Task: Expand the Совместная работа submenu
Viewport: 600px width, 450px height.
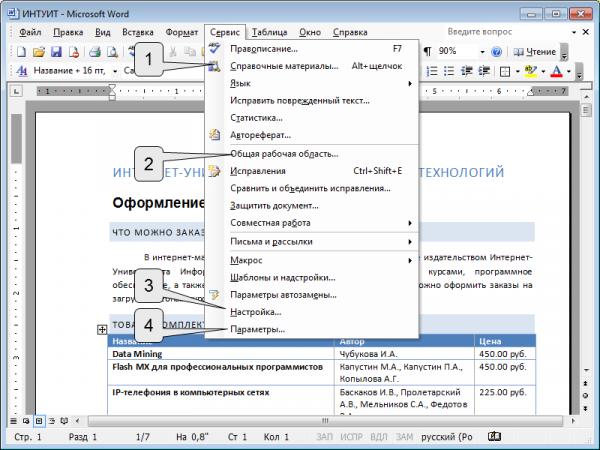Action: (311, 223)
